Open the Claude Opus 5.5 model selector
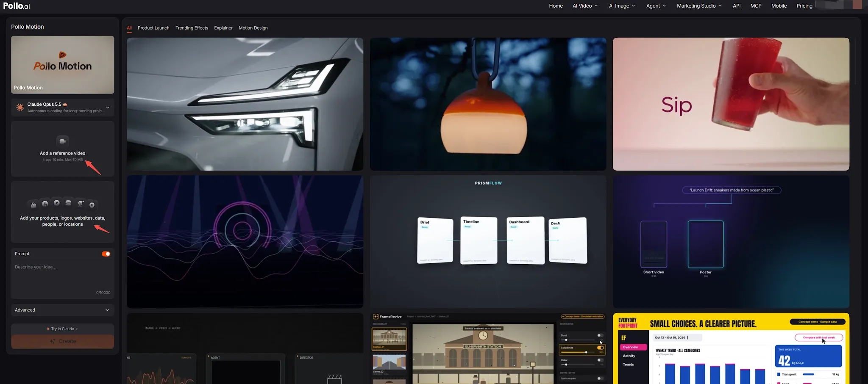 tap(63, 108)
